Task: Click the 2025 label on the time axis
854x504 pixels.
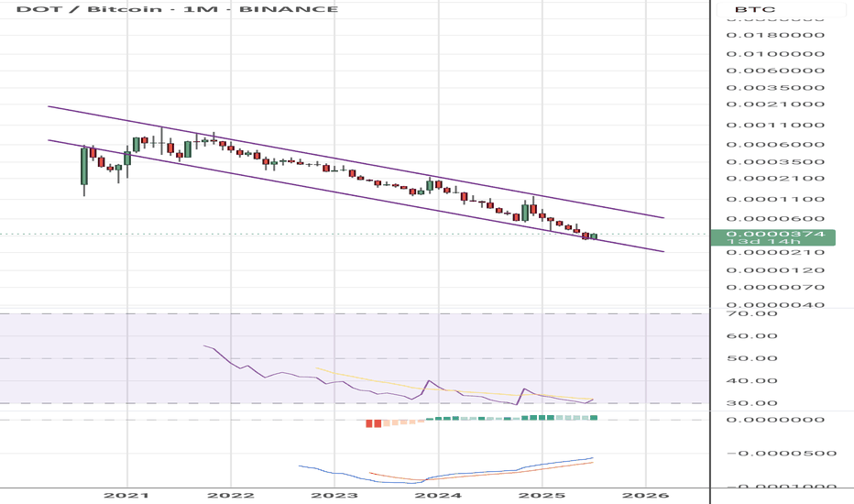Action: pyautogui.click(x=542, y=495)
